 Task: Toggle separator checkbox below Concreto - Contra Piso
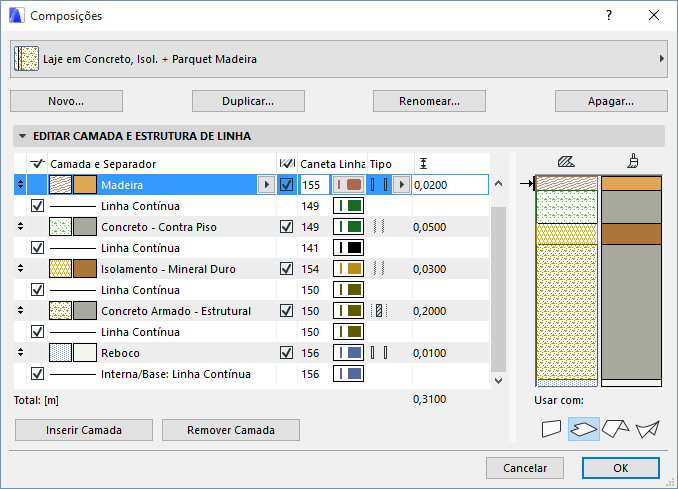click(x=37, y=248)
